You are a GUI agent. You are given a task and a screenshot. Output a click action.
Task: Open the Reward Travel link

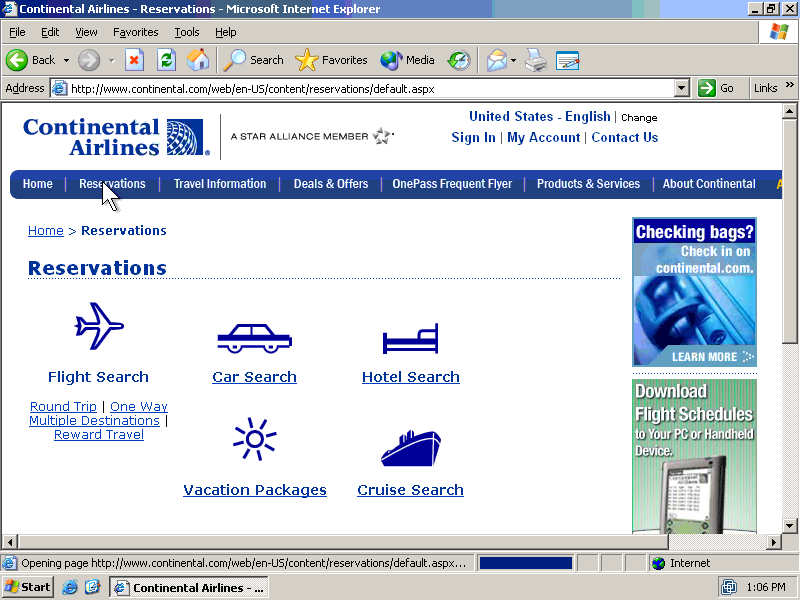[x=99, y=435]
